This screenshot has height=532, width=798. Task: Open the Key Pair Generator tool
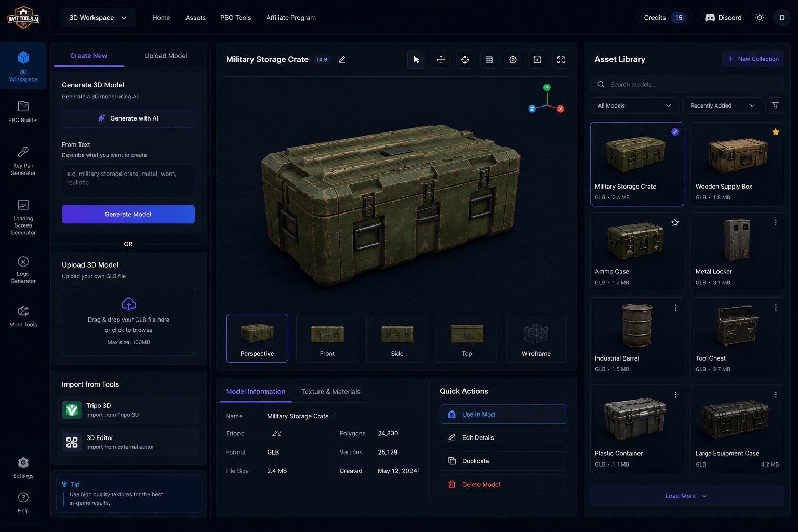(x=23, y=161)
